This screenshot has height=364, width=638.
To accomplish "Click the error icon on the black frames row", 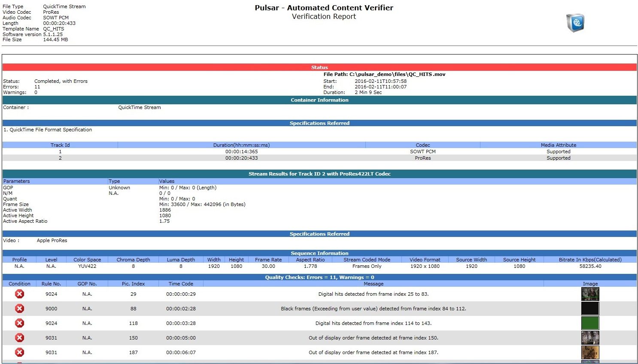I will tap(19, 309).
